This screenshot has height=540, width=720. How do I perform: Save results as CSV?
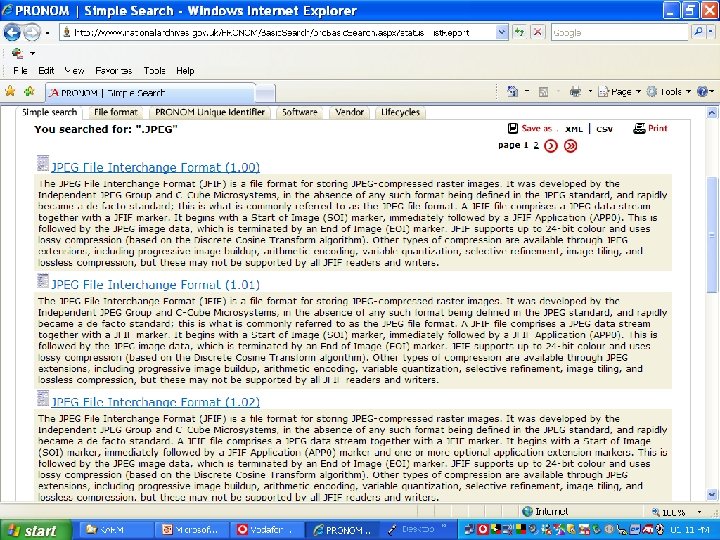tap(604, 129)
